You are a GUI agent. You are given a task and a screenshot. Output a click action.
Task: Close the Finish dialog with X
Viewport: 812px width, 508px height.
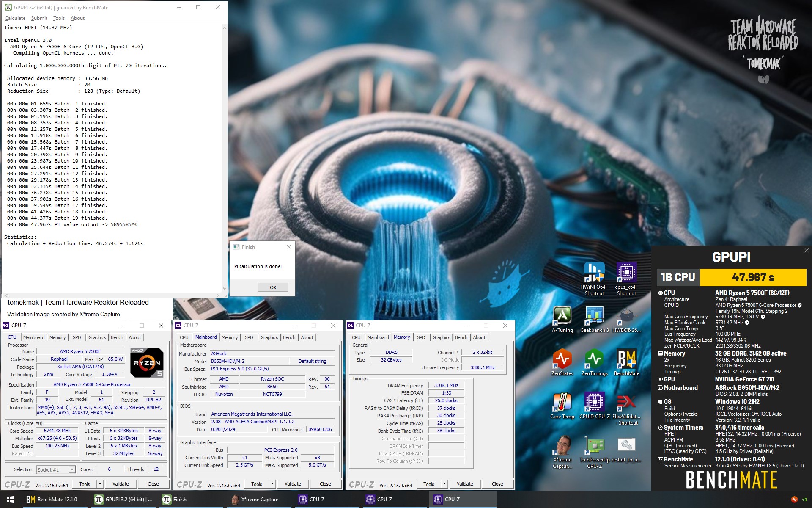(288, 247)
